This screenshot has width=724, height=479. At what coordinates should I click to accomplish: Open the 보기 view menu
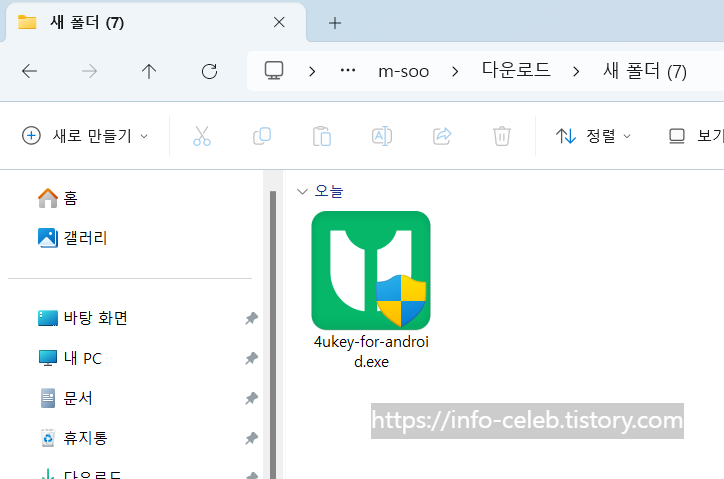point(696,136)
